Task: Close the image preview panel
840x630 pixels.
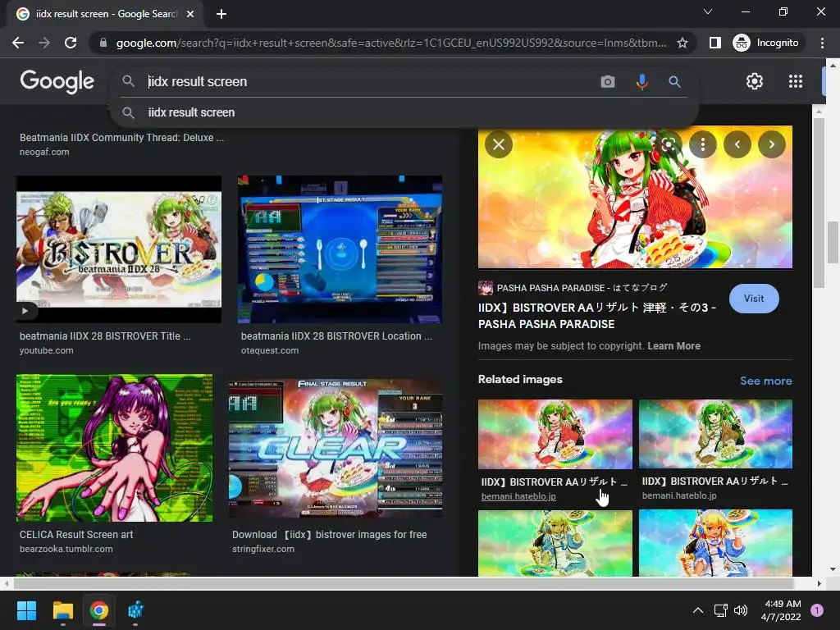Action: pyautogui.click(x=499, y=144)
